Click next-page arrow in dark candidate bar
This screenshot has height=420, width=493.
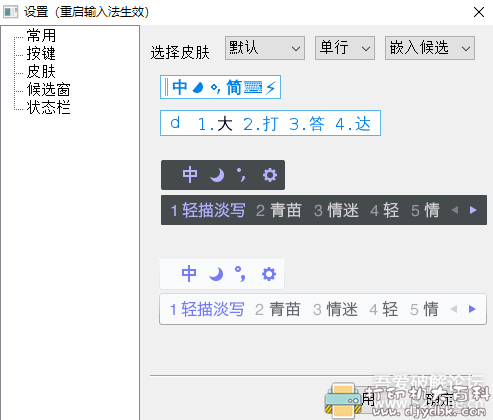pos(473,210)
